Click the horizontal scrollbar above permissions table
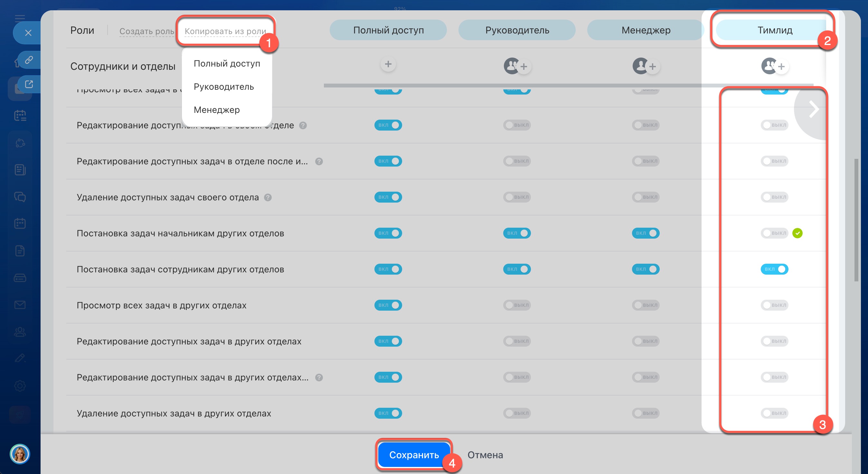Image resolution: width=868 pixels, height=474 pixels. [568, 86]
